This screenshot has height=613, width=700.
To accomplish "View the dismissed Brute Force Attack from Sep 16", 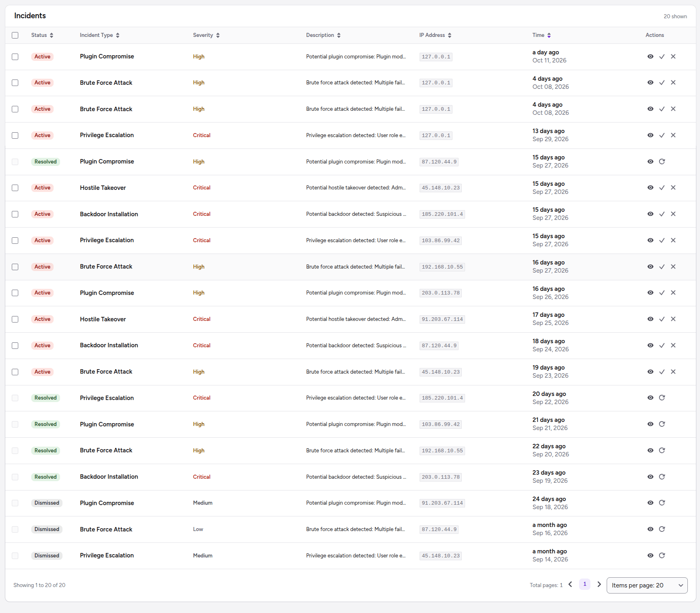I will [650, 529].
